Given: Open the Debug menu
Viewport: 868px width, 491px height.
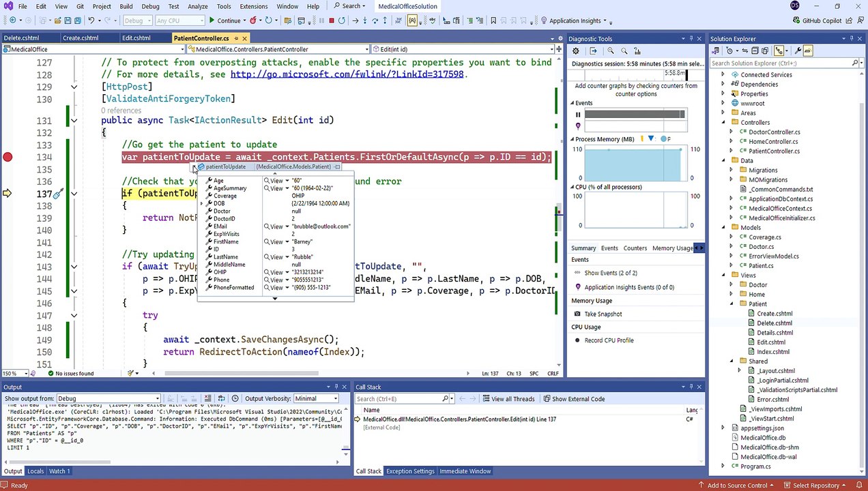Looking at the screenshot, I should (x=150, y=6).
